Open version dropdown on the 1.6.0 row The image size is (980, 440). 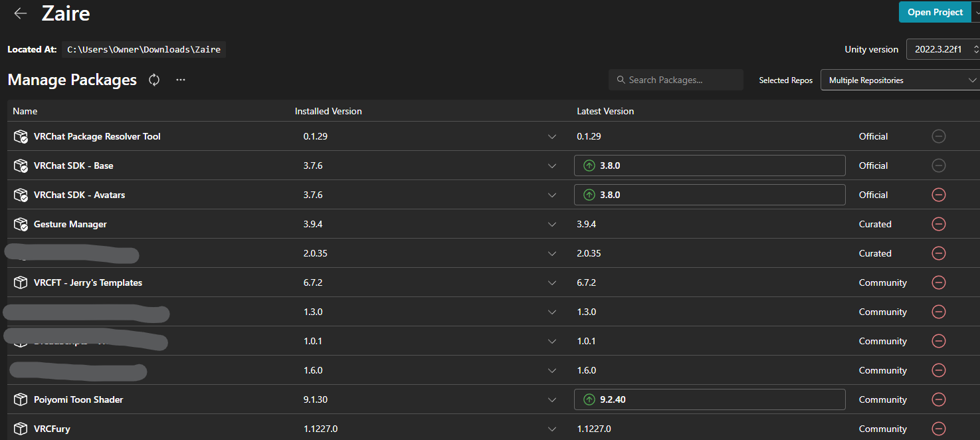coord(552,371)
